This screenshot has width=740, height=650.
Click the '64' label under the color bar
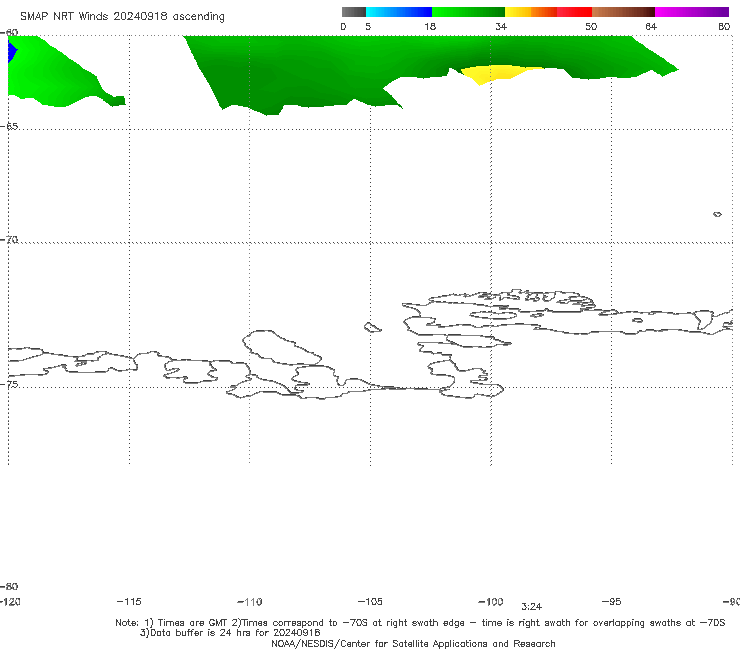tap(651, 26)
